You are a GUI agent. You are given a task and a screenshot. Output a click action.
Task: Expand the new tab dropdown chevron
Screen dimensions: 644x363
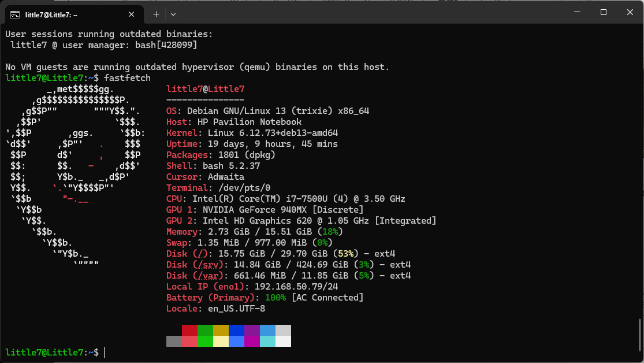click(173, 14)
